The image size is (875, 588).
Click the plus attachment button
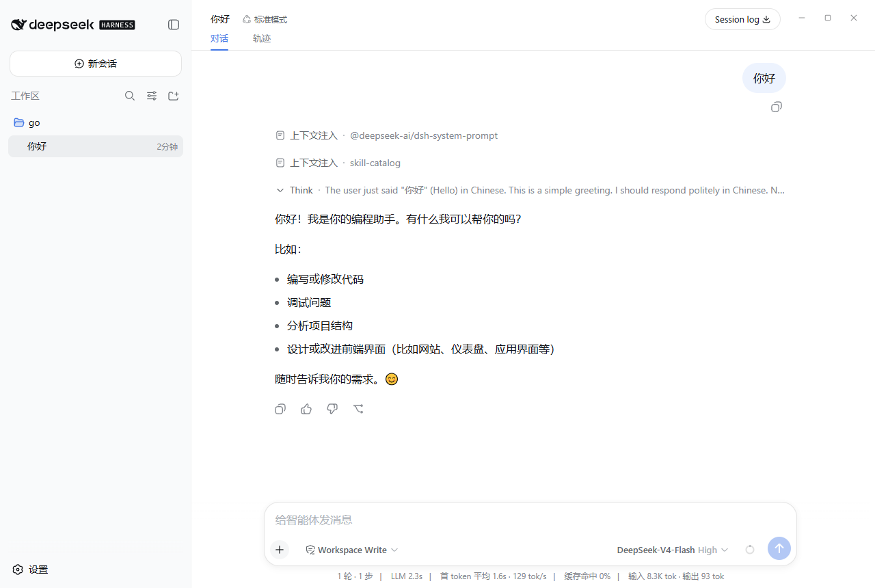pos(280,550)
